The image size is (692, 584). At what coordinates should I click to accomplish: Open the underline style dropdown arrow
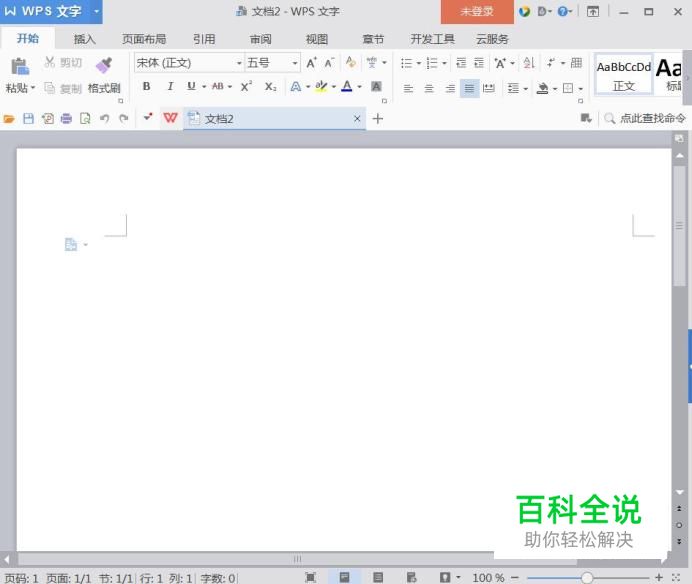[204, 87]
